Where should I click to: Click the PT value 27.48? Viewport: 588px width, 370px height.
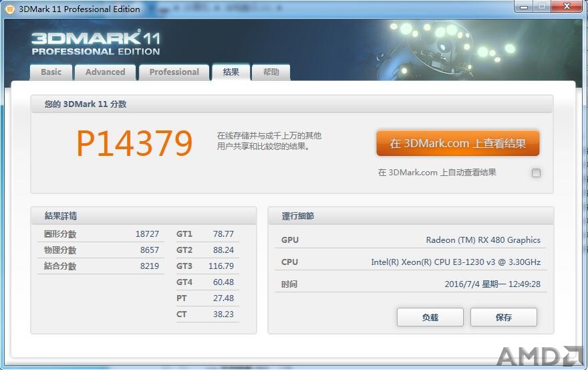[223, 298]
